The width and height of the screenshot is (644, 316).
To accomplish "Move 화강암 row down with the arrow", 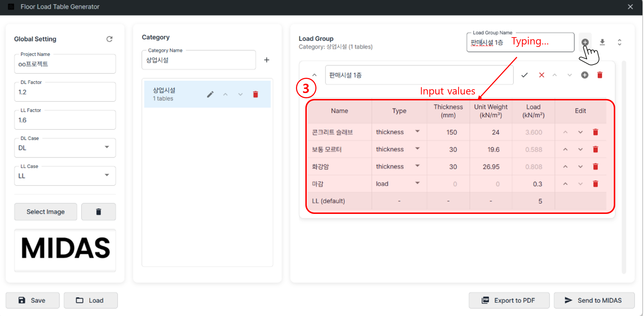I will coord(580,166).
